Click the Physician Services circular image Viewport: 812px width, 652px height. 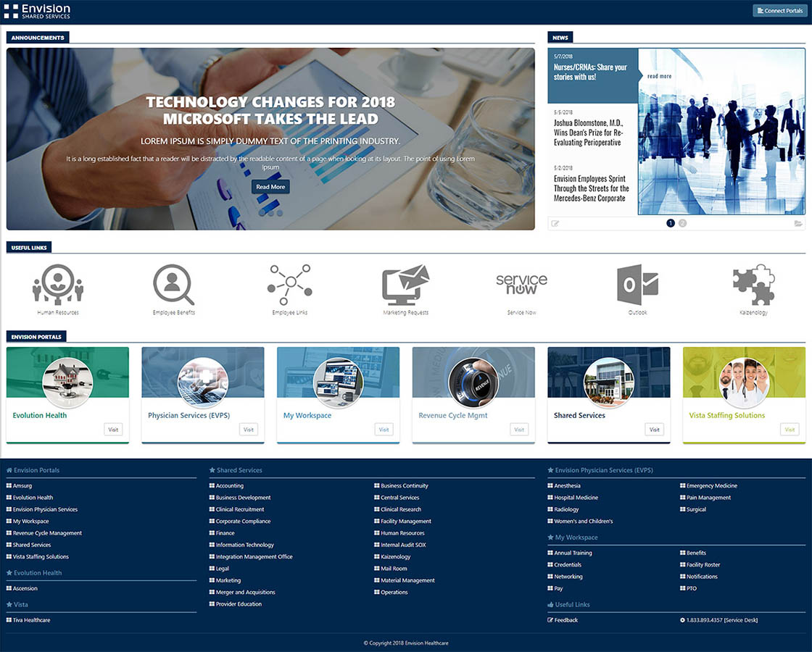(x=202, y=383)
